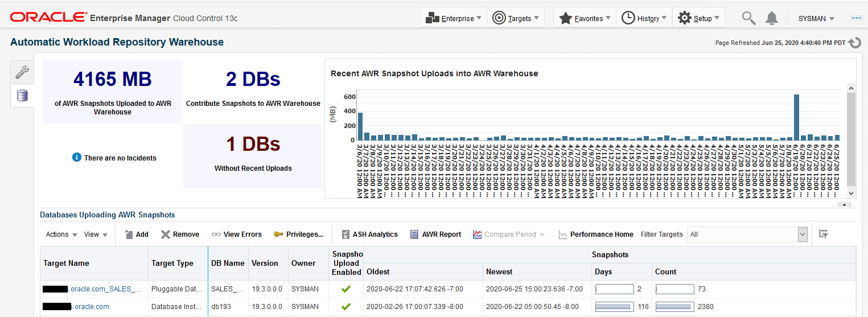The height and width of the screenshot is (317, 868).
Task: Click the View Errors button
Action: click(237, 234)
